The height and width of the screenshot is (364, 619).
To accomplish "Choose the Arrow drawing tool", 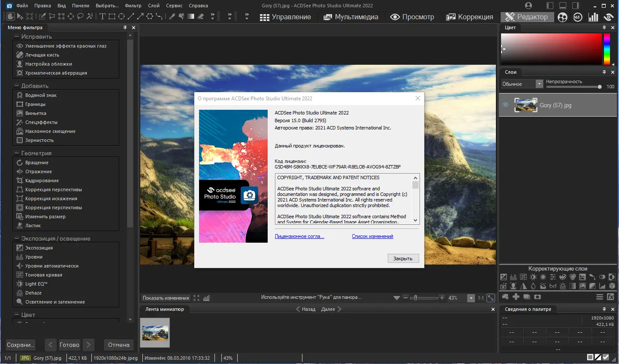I will tap(140, 17).
